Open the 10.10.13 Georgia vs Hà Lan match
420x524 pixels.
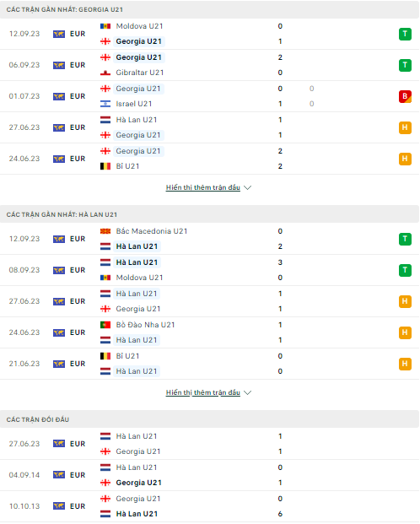coord(209,506)
